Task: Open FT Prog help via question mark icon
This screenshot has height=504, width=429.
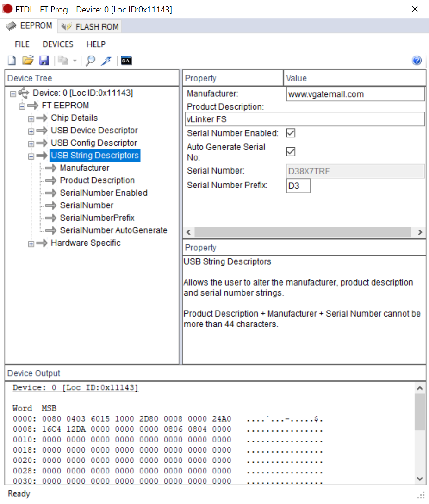Action: [416, 60]
